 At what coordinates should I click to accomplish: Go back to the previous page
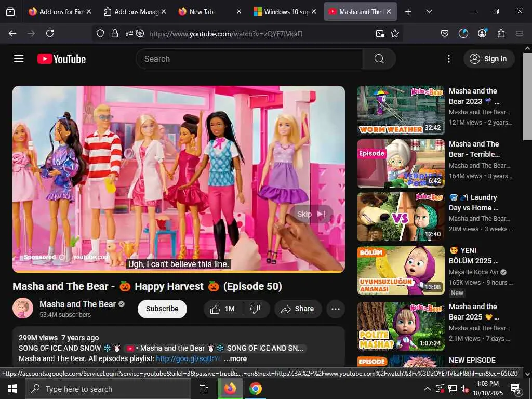(x=12, y=33)
